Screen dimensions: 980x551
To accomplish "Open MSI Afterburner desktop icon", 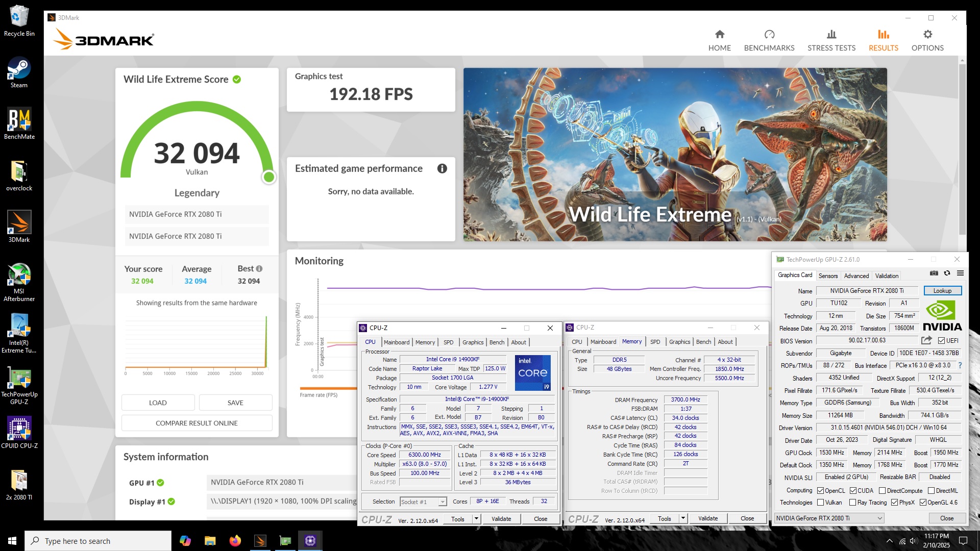I will pos(19,282).
